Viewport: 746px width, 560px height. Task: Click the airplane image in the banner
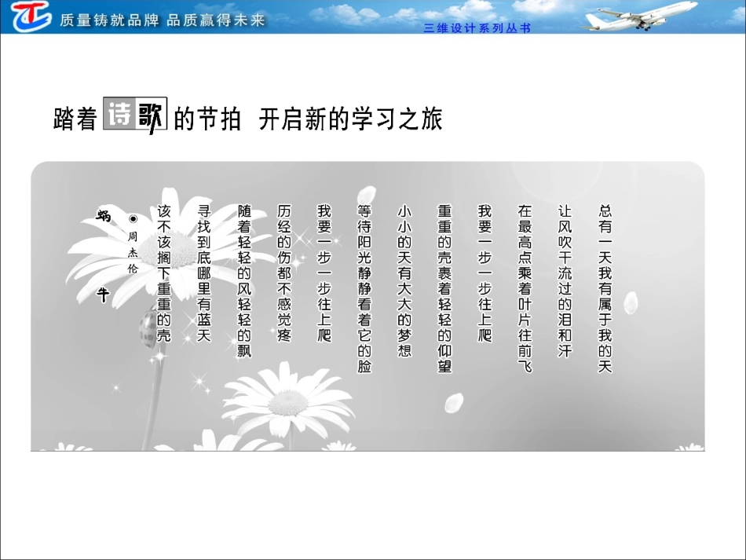click(640, 16)
